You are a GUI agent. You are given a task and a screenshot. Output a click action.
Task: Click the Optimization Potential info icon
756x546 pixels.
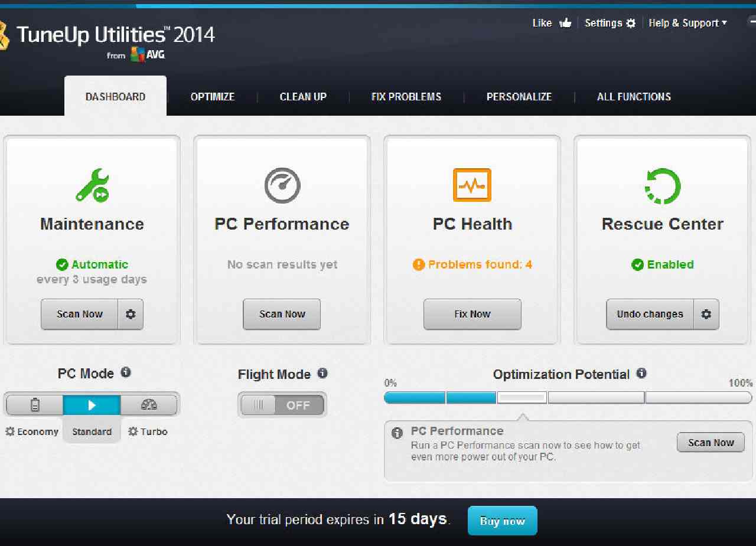click(641, 373)
